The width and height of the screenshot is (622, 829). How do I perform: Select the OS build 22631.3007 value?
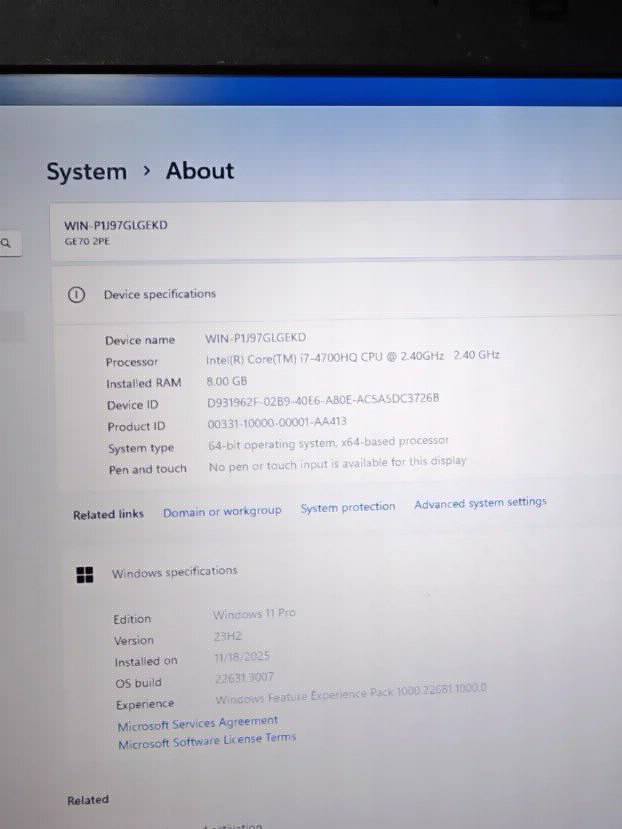(x=244, y=677)
